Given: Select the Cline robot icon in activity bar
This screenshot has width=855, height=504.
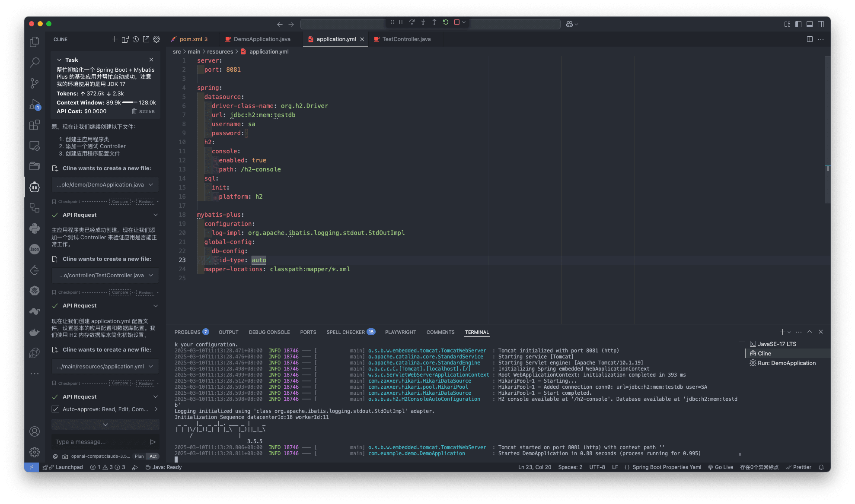Looking at the screenshot, I should point(35,187).
